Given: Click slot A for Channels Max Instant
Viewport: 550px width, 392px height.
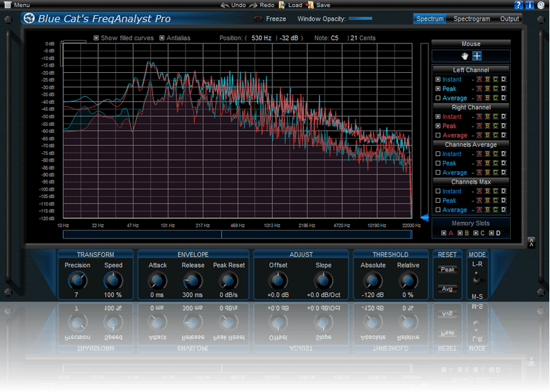Looking at the screenshot, I should pos(479,191).
